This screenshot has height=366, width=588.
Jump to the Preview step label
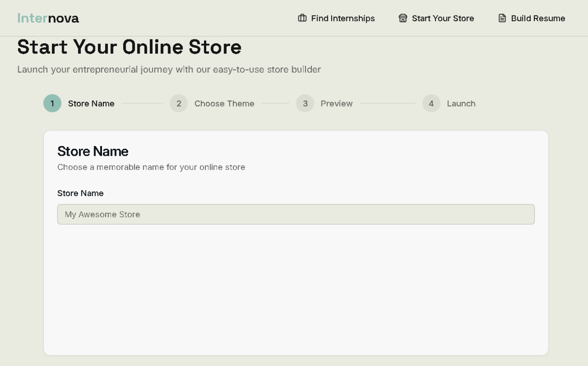[x=336, y=103]
